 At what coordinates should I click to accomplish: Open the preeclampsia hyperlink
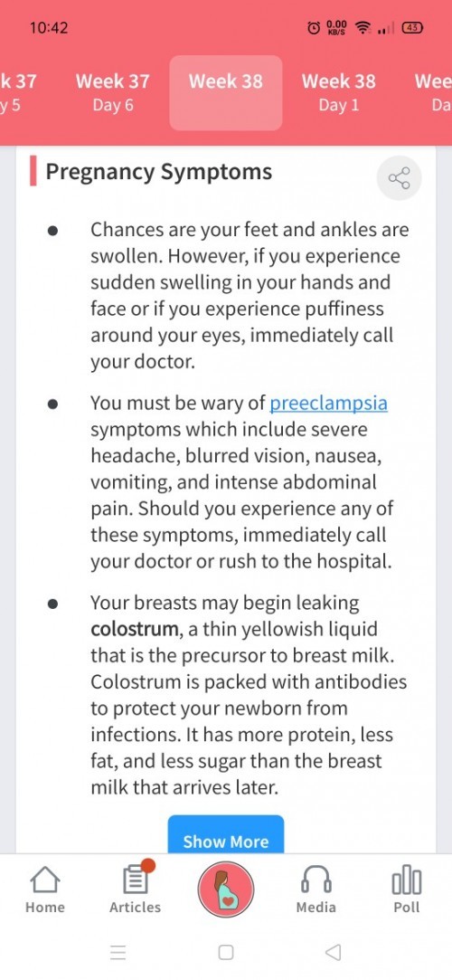point(328,404)
